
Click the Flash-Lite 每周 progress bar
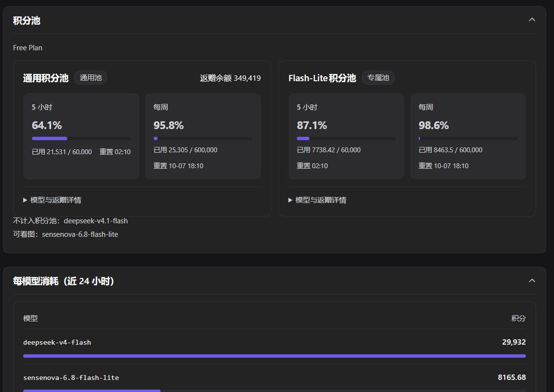pos(468,138)
